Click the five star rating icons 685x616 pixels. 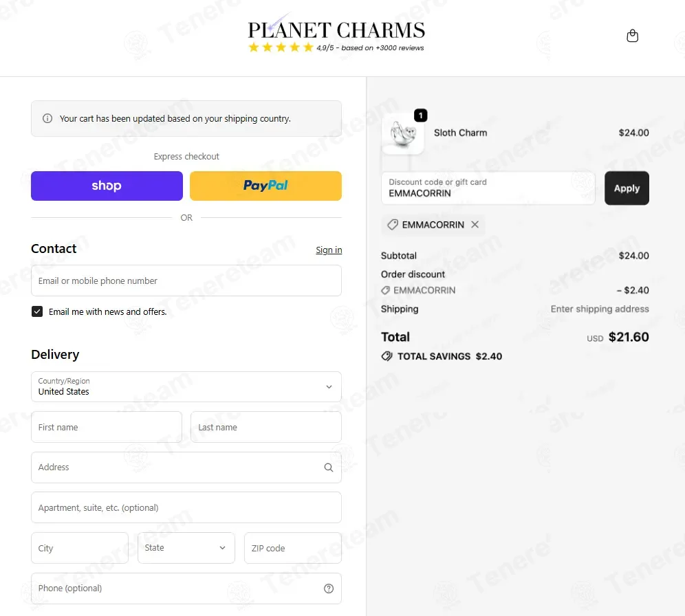click(x=281, y=47)
